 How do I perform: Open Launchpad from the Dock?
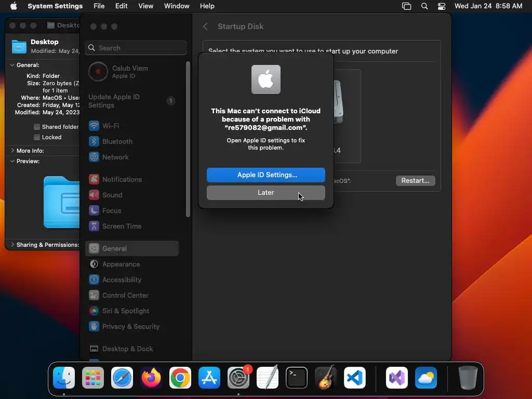(93, 377)
